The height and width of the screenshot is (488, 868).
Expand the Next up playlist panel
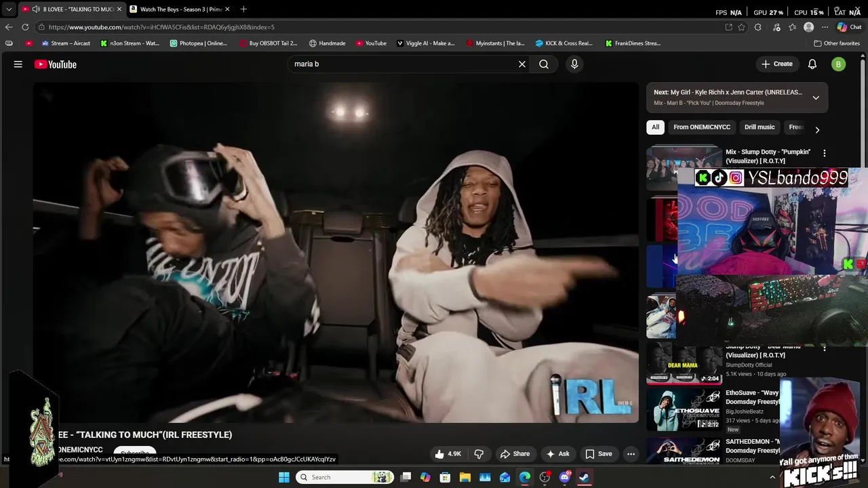(816, 98)
